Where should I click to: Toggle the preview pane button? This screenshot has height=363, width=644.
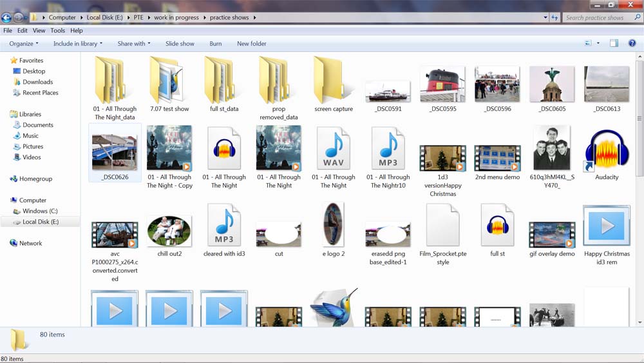point(614,44)
